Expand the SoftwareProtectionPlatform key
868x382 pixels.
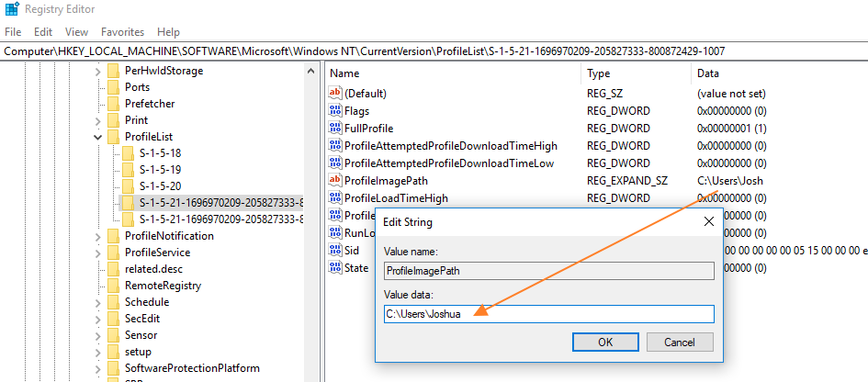point(98,368)
